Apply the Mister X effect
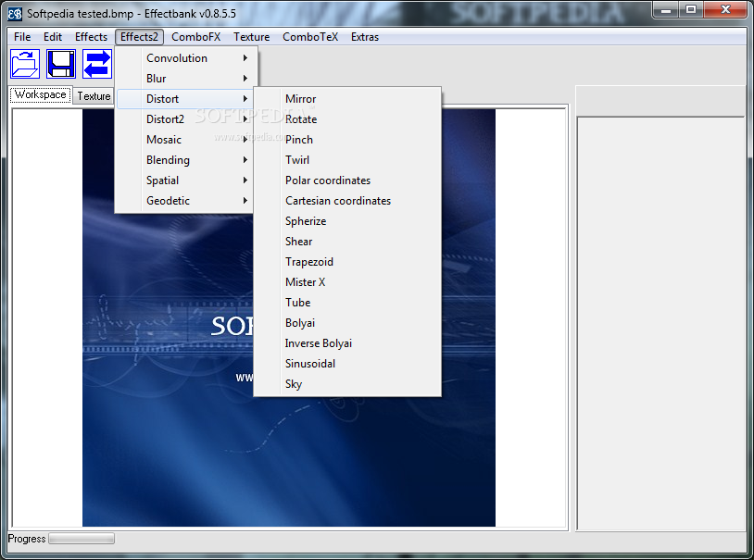The image size is (754, 560). point(347,282)
